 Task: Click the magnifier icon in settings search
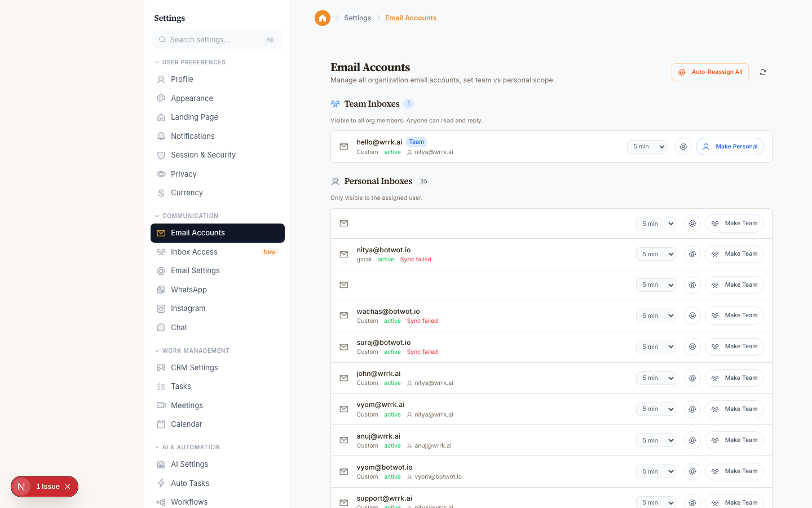(162, 40)
